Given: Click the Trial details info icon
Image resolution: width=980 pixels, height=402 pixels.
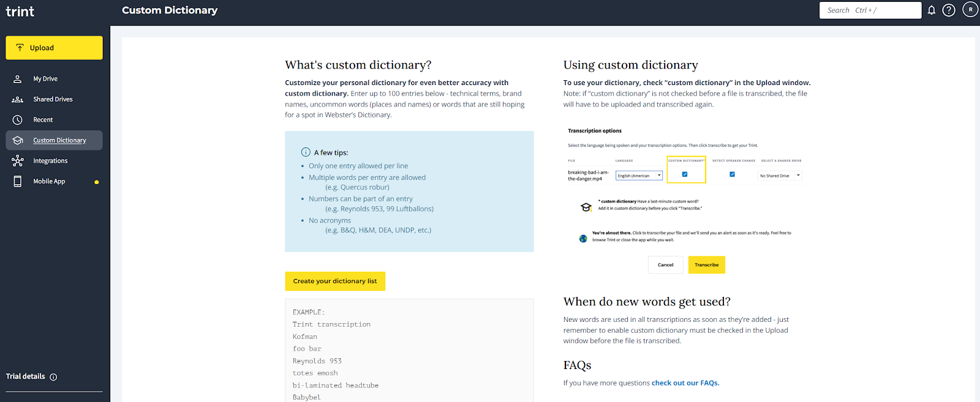Looking at the screenshot, I should pos(53,377).
